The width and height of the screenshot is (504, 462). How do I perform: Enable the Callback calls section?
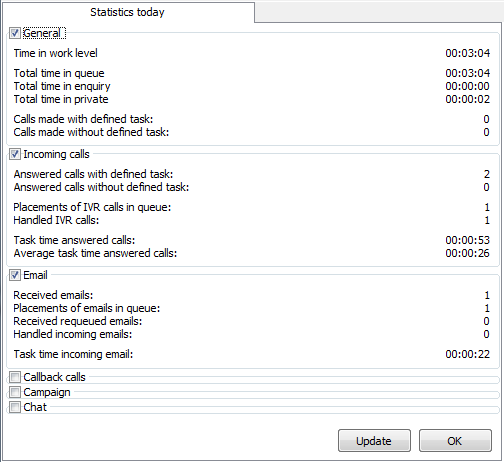click(x=15, y=377)
